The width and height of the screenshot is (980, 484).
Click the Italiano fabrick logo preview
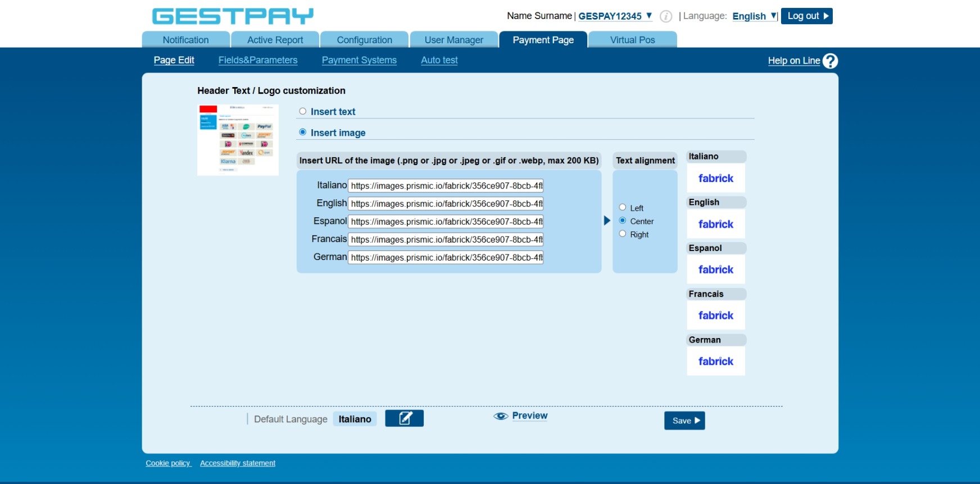(x=716, y=178)
